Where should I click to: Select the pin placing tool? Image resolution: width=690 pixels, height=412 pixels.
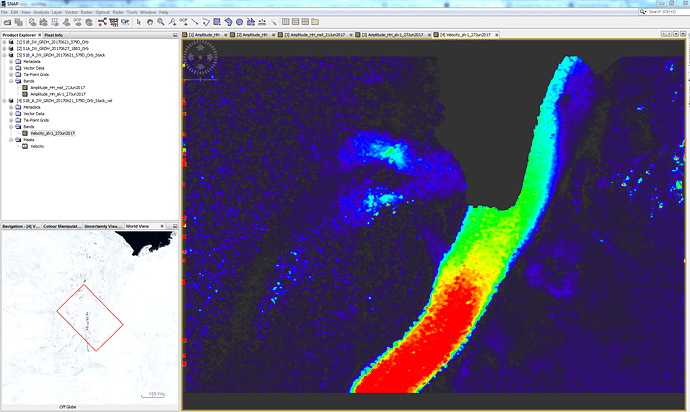[172, 22]
